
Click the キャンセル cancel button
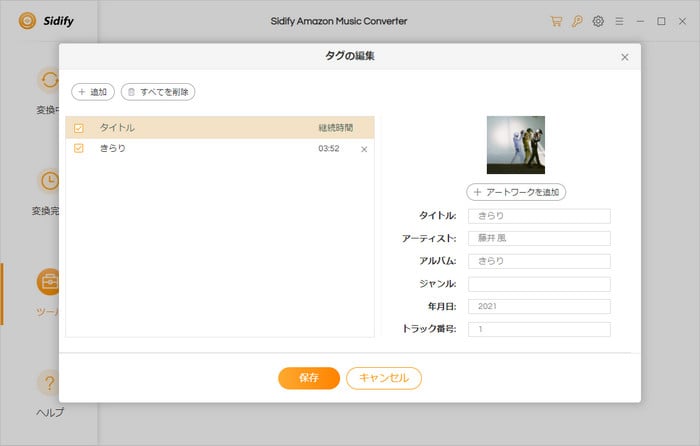tap(384, 378)
